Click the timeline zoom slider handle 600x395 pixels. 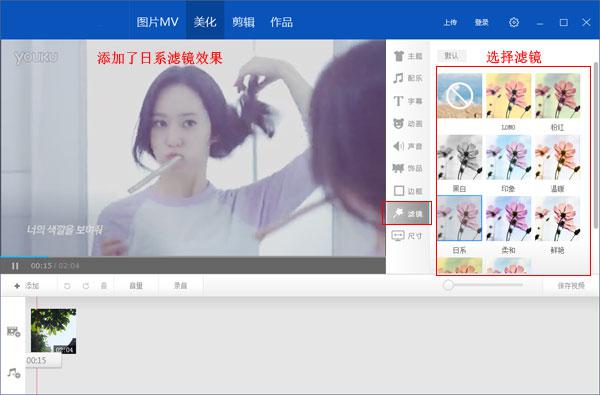[x=448, y=285]
